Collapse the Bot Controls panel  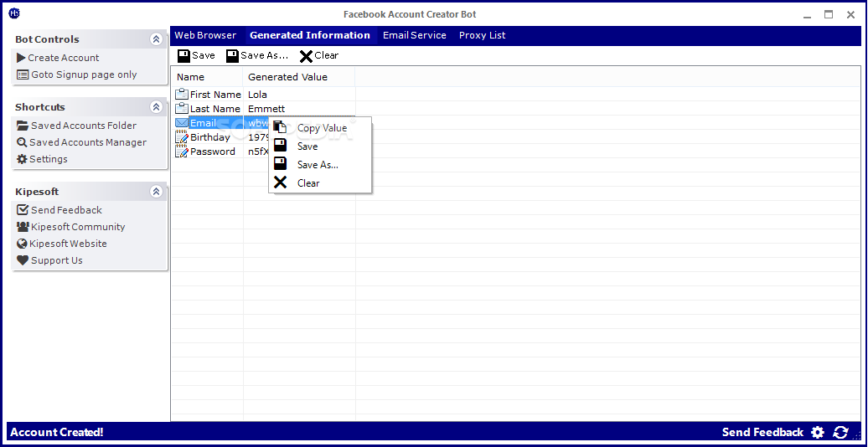156,39
